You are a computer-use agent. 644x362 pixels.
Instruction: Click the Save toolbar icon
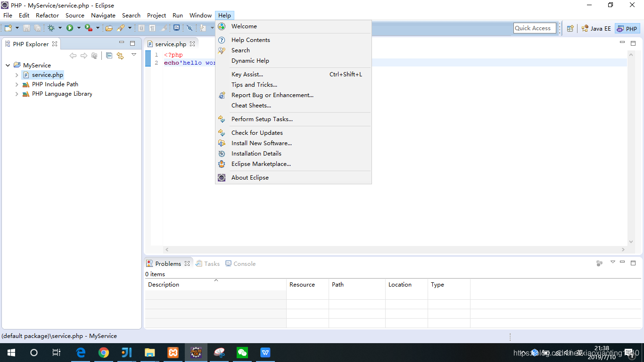pos(27,28)
